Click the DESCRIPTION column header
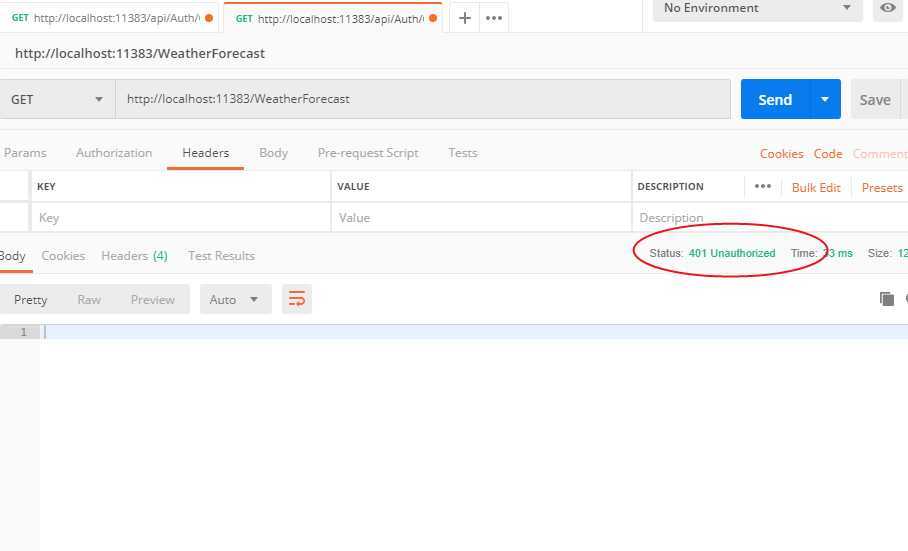This screenshot has width=908, height=551. (671, 186)
